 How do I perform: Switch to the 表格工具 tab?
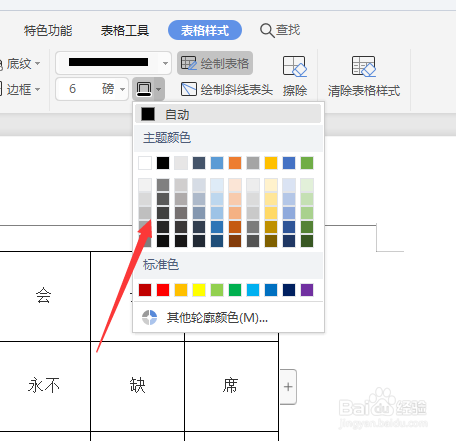125,30
